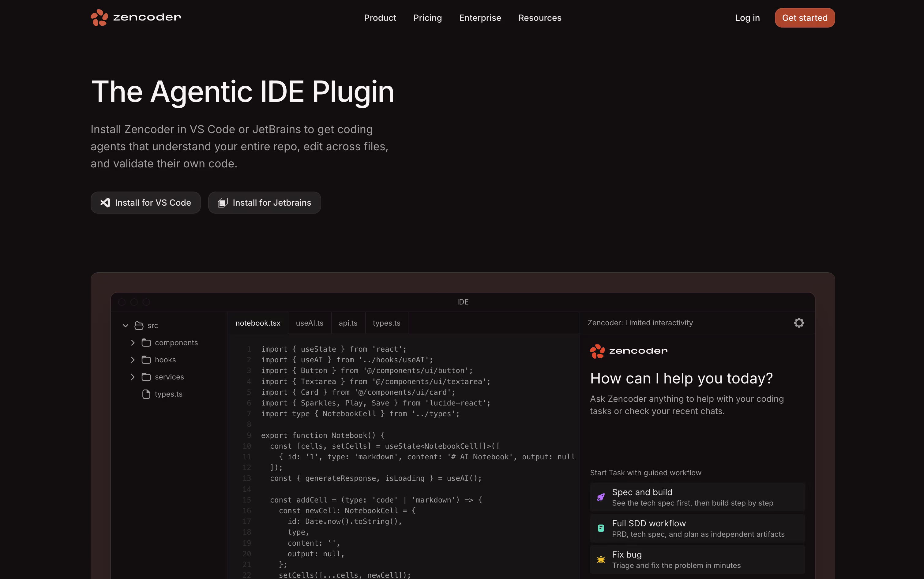Click Install for Jetbrains button

pos(264,203)
